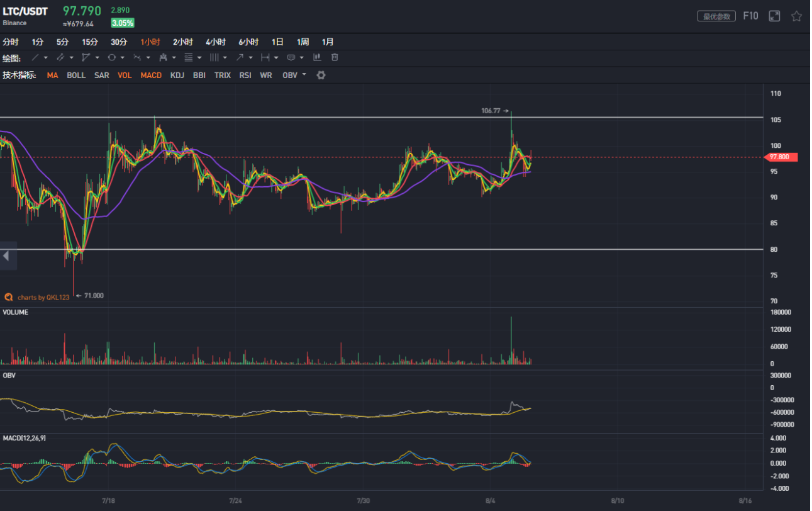Select the vertical lines time tool
The image size is (812, 511).
(x=214, y=57)
